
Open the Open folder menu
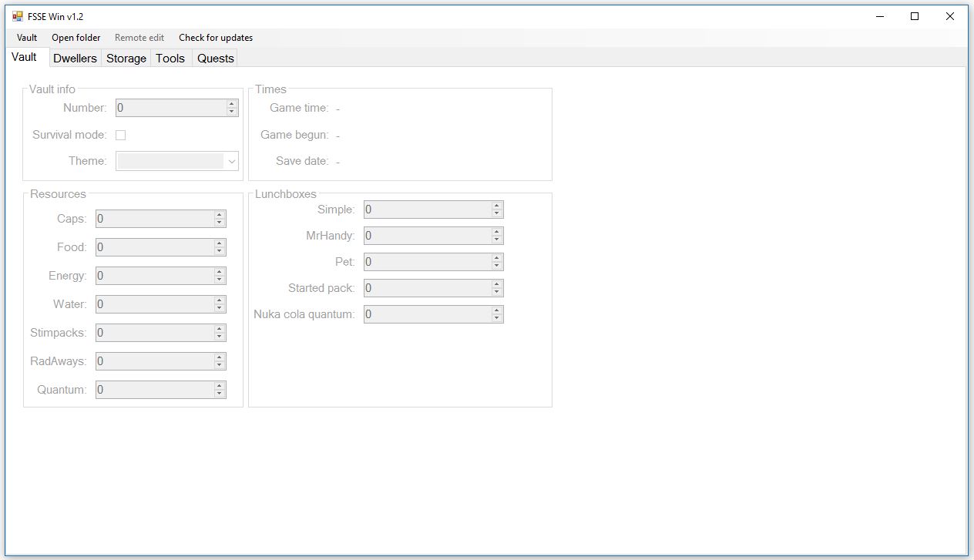(76, 38)
